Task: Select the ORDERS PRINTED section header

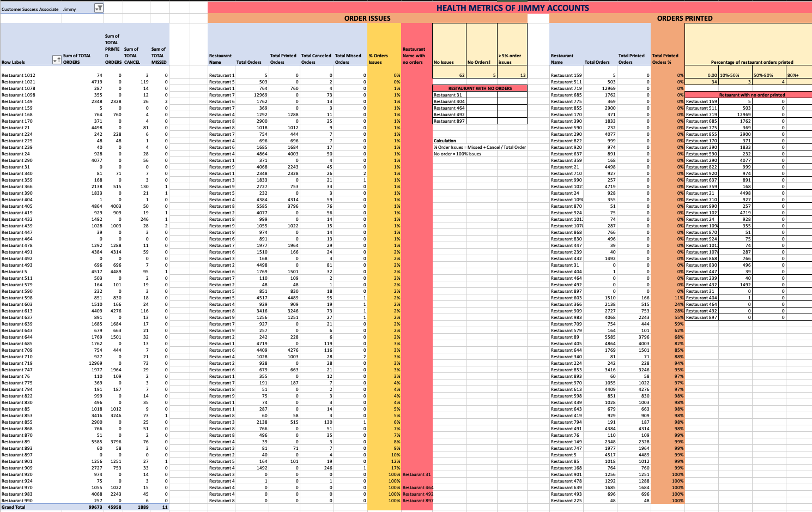Action: pyautogui.click(x=684, y=19)
